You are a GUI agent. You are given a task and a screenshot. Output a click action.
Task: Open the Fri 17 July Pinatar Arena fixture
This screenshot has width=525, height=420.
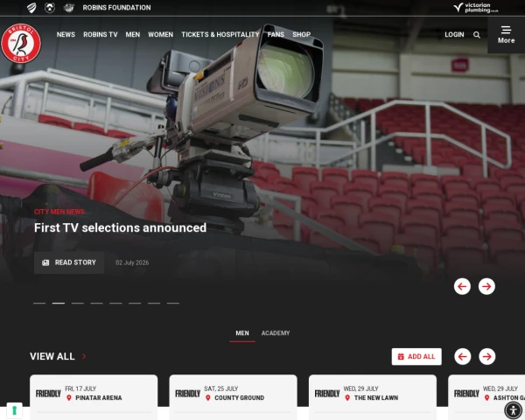click(x=94, y=397)
